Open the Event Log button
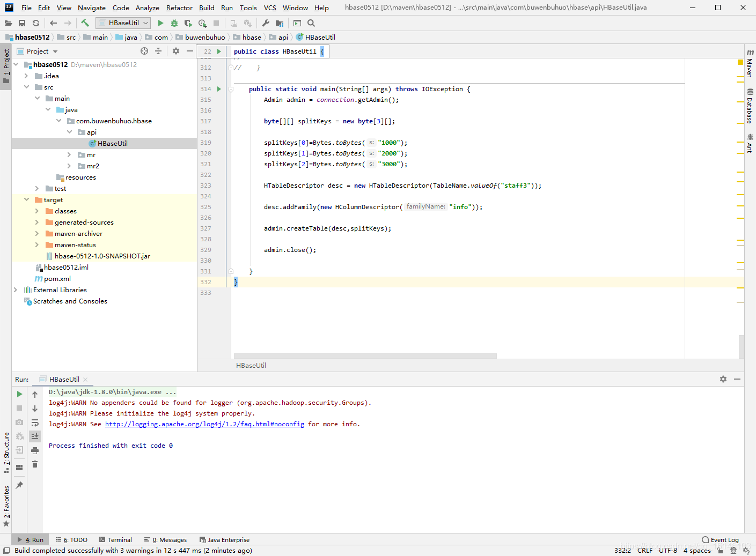This screenshot has width=756, height=556. (720, 540)
